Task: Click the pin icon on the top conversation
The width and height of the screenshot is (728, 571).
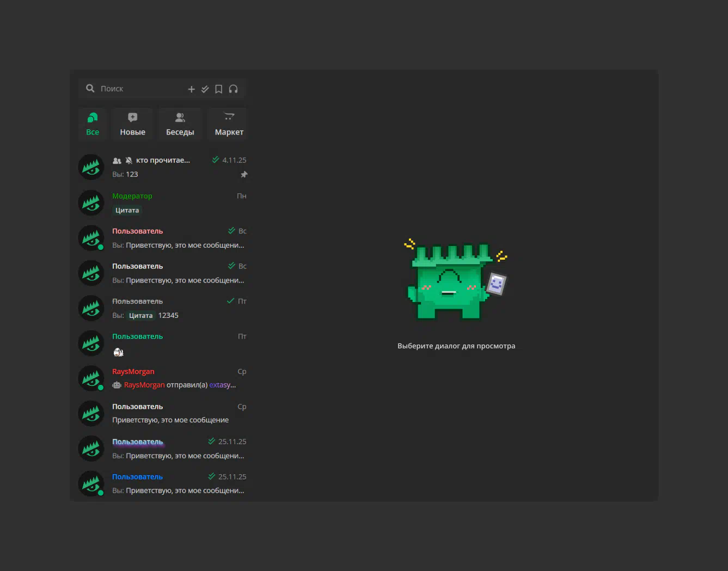Action: 244,175
